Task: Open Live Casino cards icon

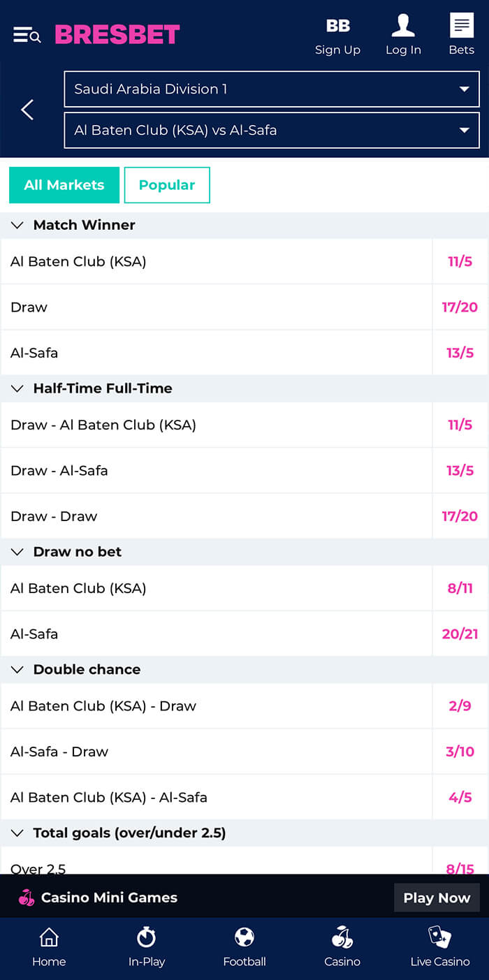Action: tap(440, 936)
